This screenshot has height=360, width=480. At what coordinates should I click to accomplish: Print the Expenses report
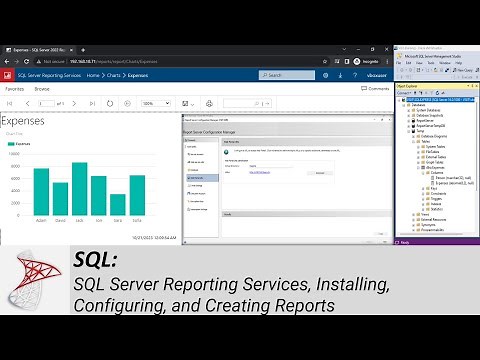tap(209, 104)
